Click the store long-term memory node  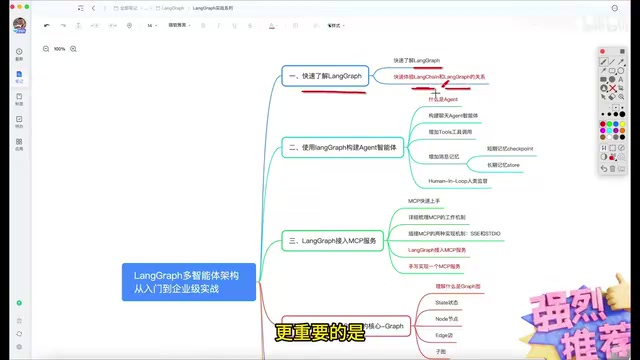click(503, 165)
